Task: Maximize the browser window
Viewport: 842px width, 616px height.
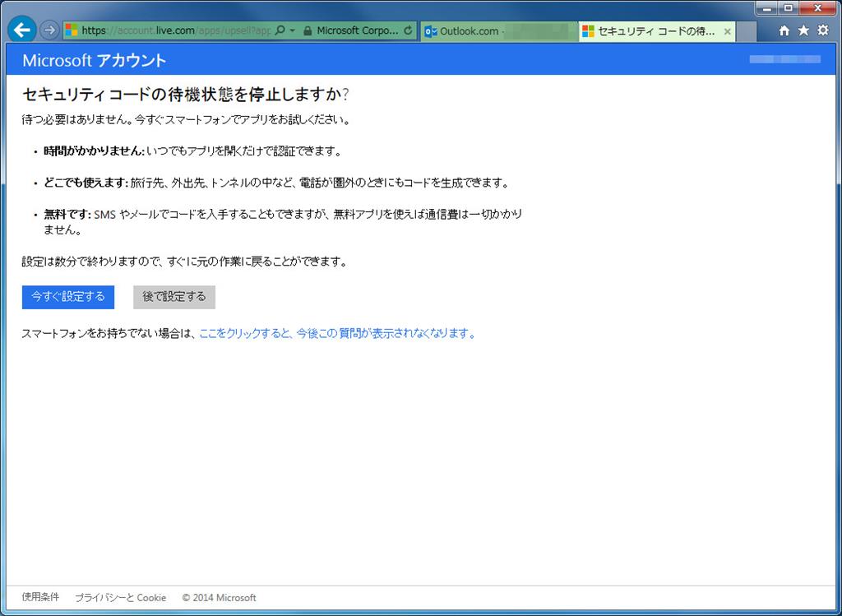Action: (789, 8)
